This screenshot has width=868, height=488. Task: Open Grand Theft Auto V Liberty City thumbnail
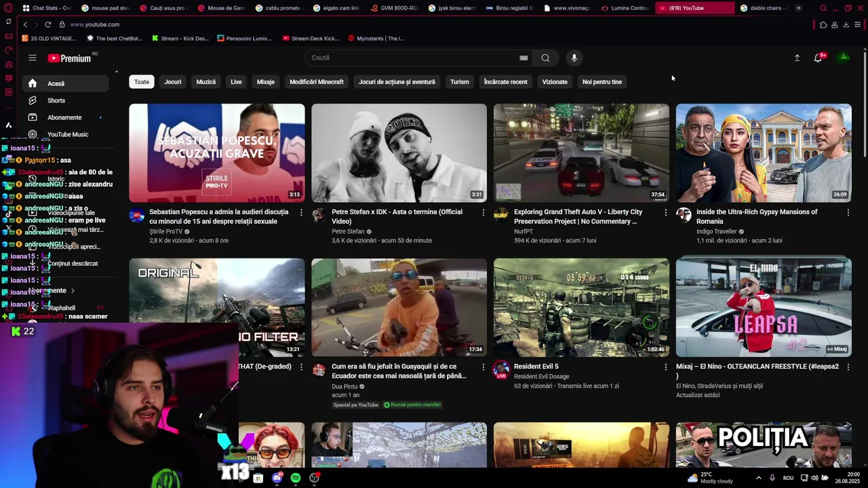coord(581,152)
